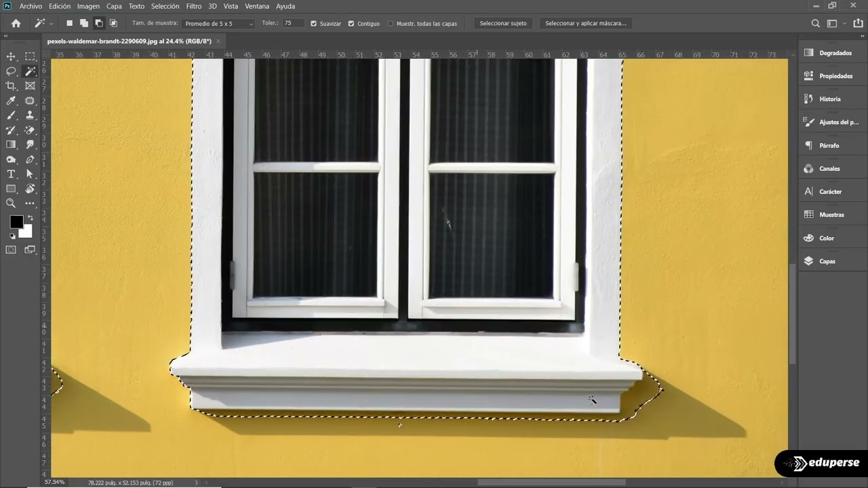Click the zoom percentage field 57.54%

(55, 483)
